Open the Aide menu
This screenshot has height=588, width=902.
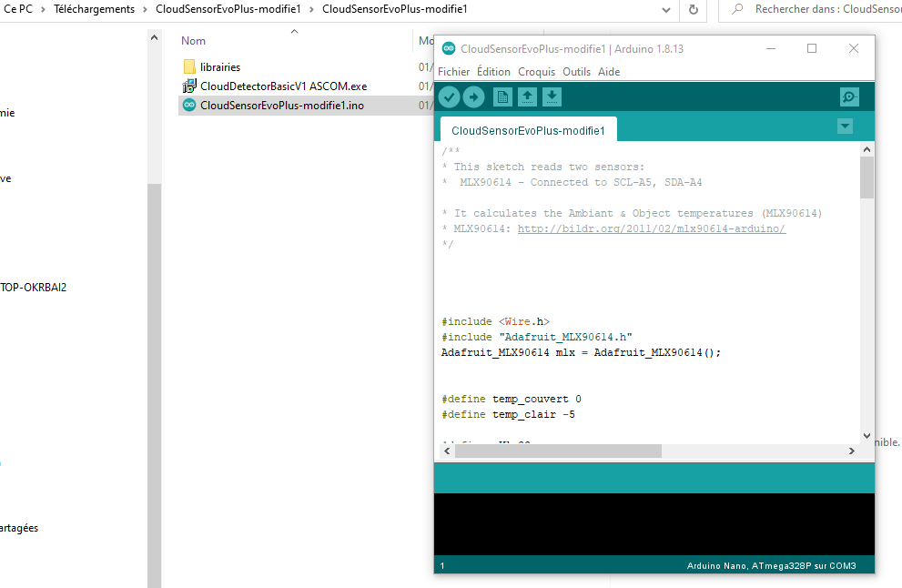click(x=609, y=71)
